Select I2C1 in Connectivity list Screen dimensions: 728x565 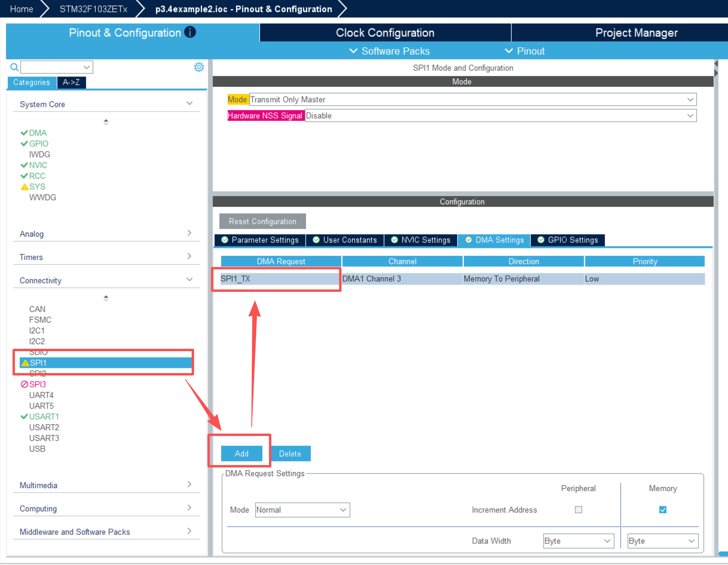point(37,330)
